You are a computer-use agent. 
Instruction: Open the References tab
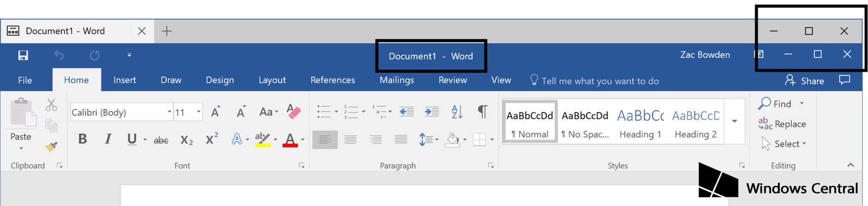[x=333, y=80]
